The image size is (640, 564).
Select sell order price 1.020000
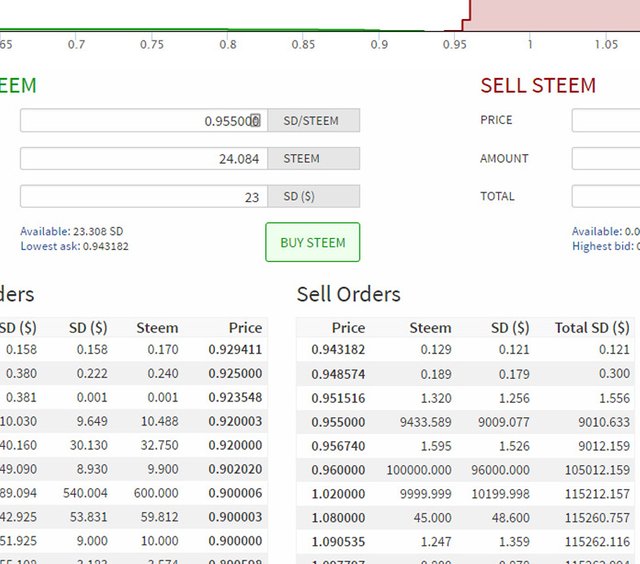(338, 494)
